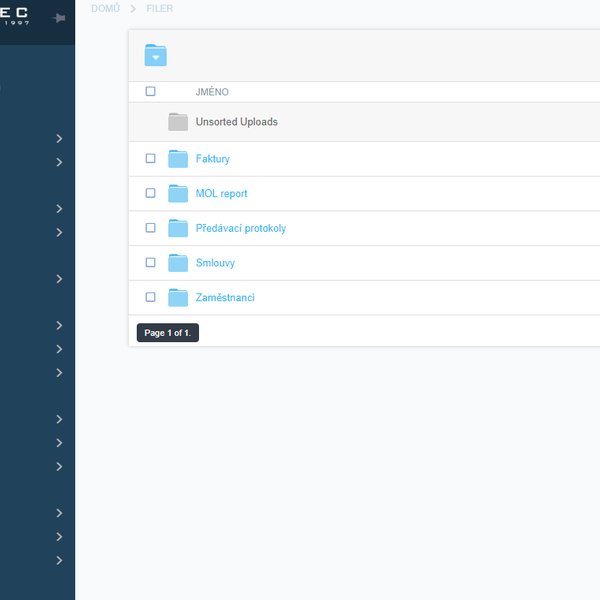The height and width of the screenshot is (600, 600).
Task: Check the Faktury row checkbox
Action: pyautogui.click(x=150, y=159)
